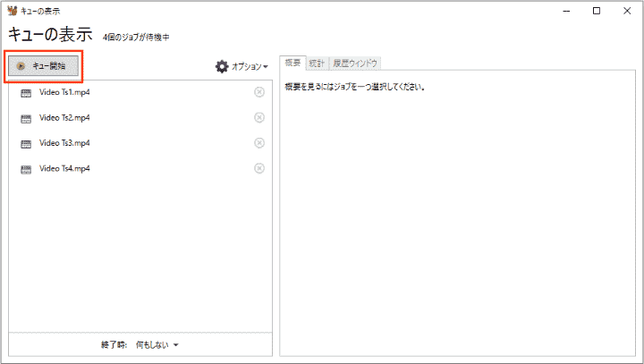The width and height of the screenshot is (644, 364).
Task: Delete Video Ts4.mp4 from the queue
Action: tap(259, 168)
